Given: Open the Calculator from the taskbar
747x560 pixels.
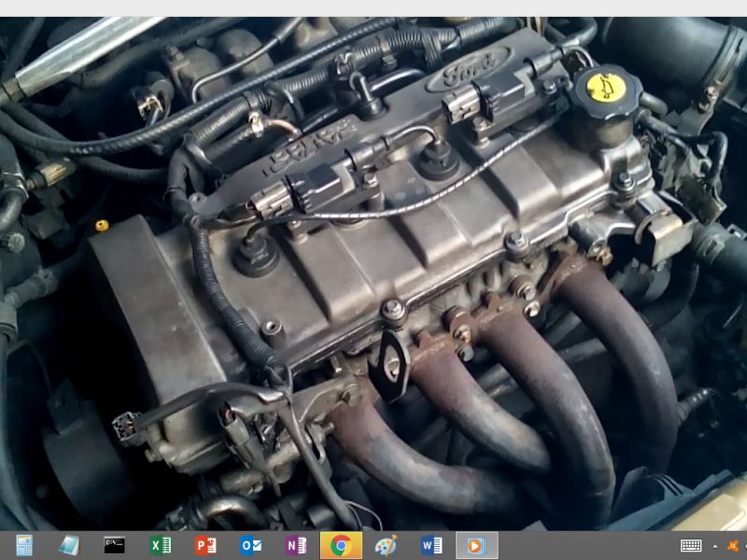Looking at the screenshot, I should [24, 545].
